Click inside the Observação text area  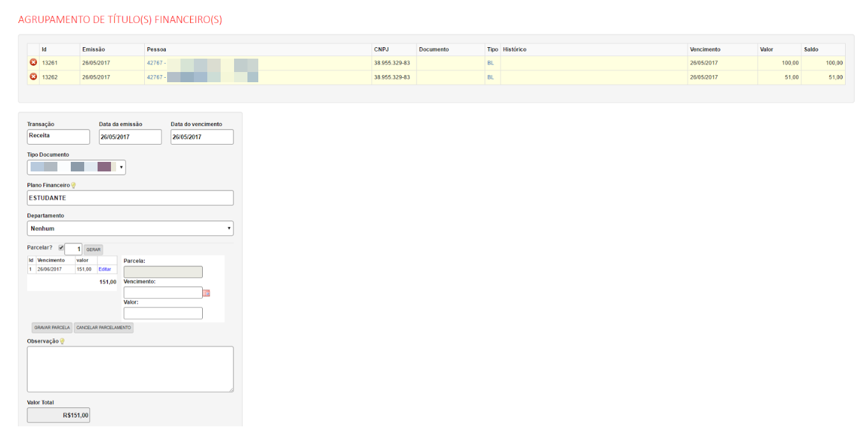tap(130, 369)
